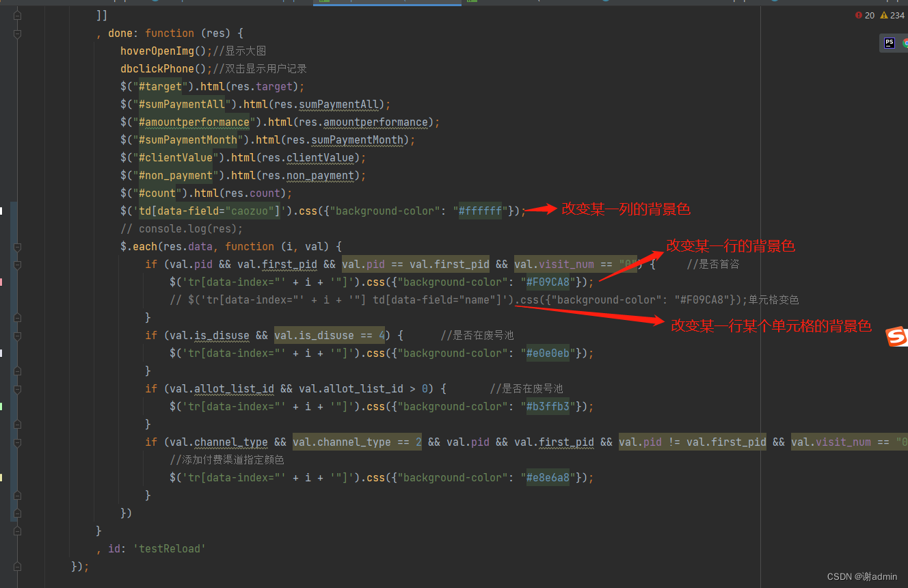Open green #b3ffb3 color gutter preview
Image resolution: width=908 pixels, height=588 pixels.
(x=1, y=406)
